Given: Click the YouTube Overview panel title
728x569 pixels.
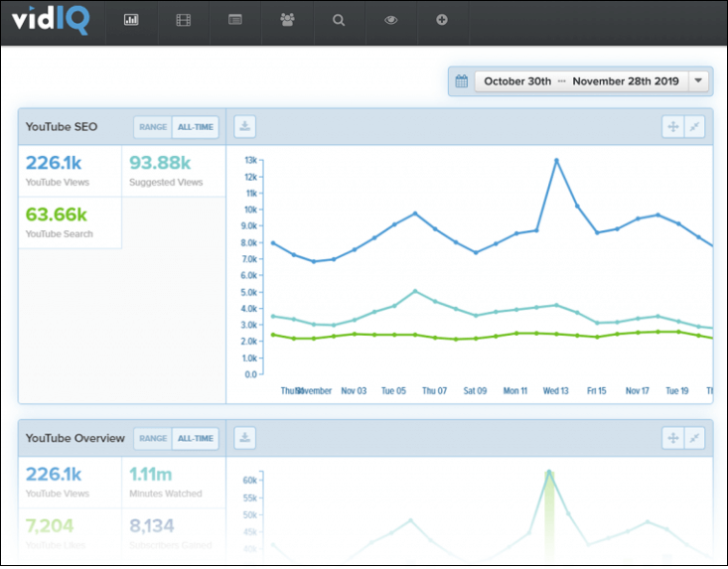Looking at the screenshot, I should [75, 439].
